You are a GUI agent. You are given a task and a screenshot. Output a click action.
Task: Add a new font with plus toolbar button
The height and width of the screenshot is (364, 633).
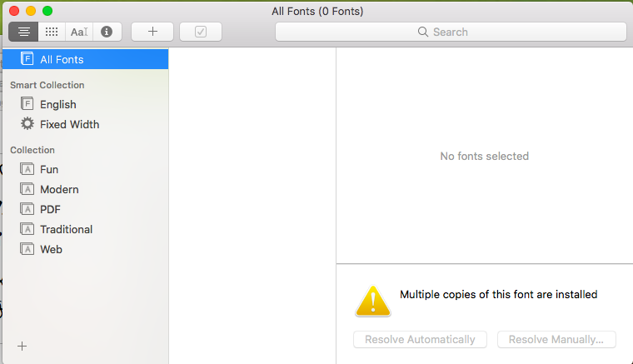(152, 32)
